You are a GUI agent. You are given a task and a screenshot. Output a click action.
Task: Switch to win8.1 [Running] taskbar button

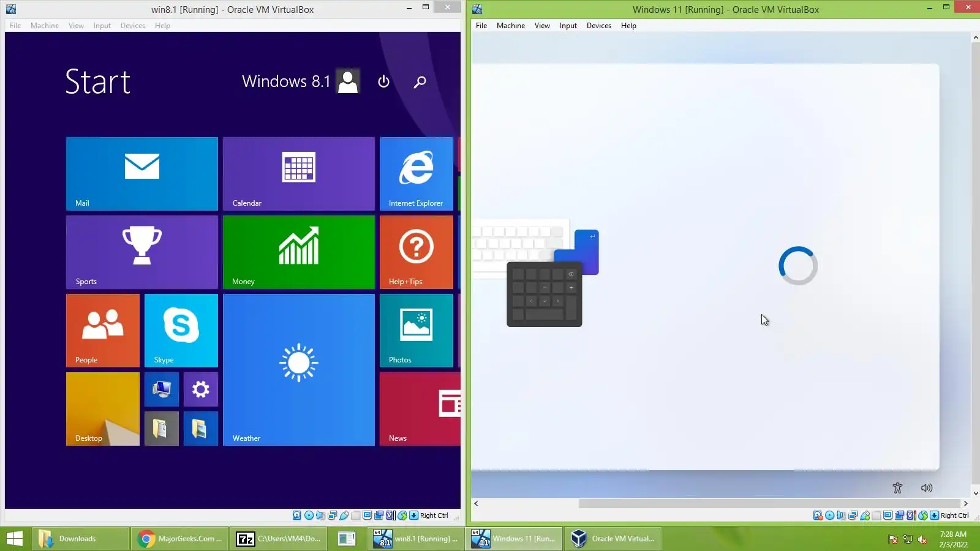click(416, 539)
